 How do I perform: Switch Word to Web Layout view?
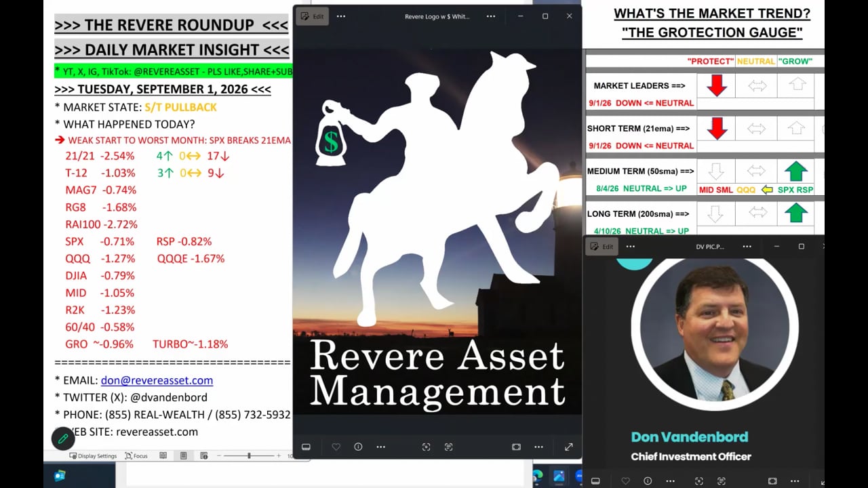tap(203, 456)
